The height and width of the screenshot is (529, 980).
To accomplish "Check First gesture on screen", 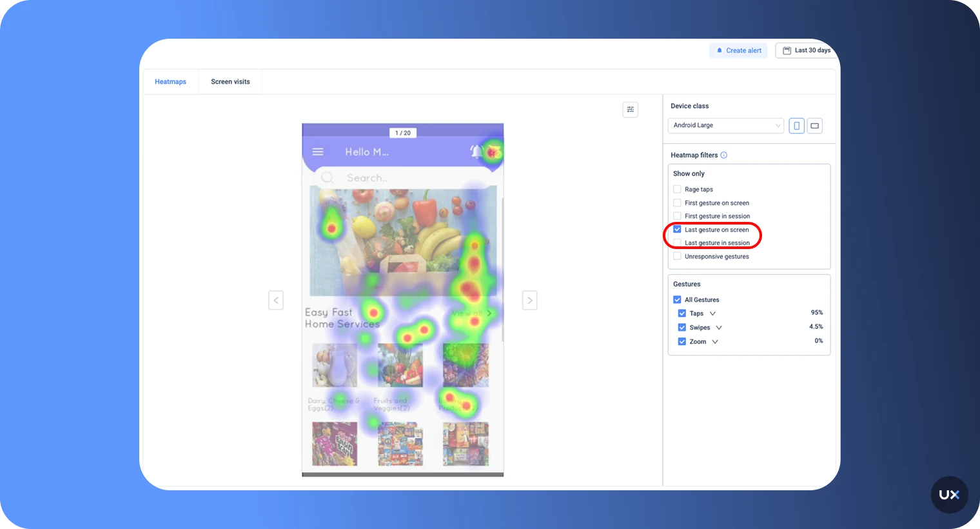I will 677,203.
